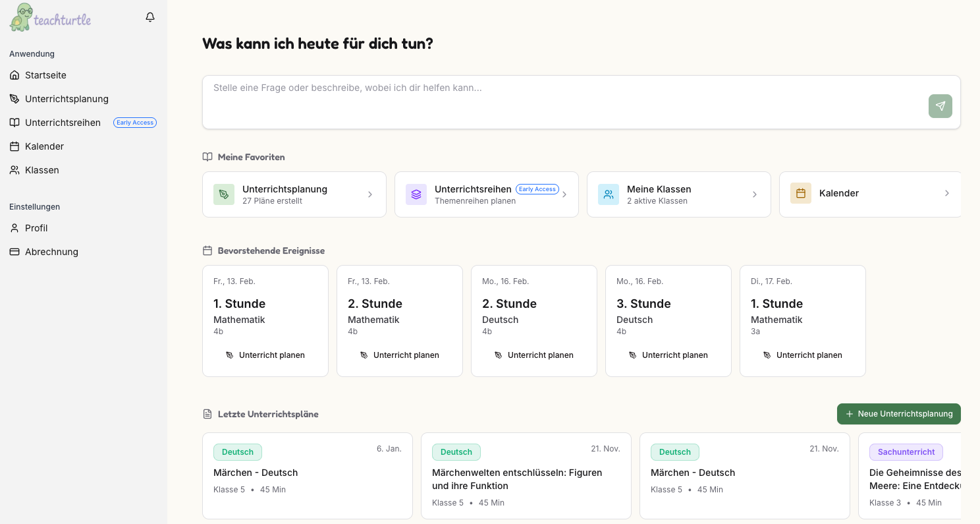The width and height of the screenshot is (980, 524).
Task: Open Meine Klassen favorite card
Action: [679, 194]
